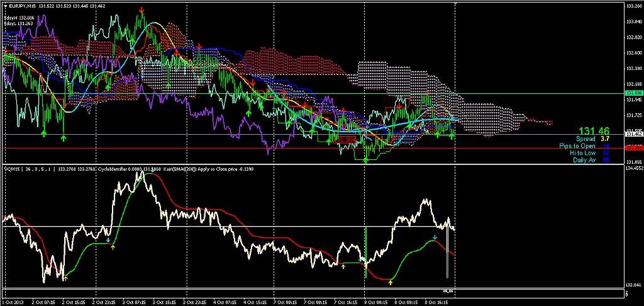The image size is (644, 306).
Task: Click the cyan down arrow at the indicator top peak
Action: [x=152, y=170]
